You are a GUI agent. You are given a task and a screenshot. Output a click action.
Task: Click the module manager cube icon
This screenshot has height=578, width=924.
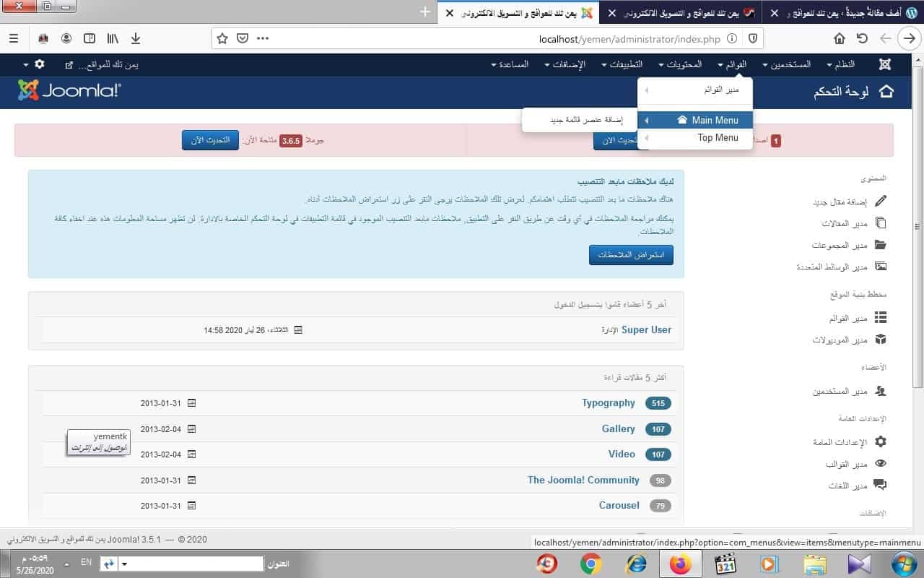(881, 340)
